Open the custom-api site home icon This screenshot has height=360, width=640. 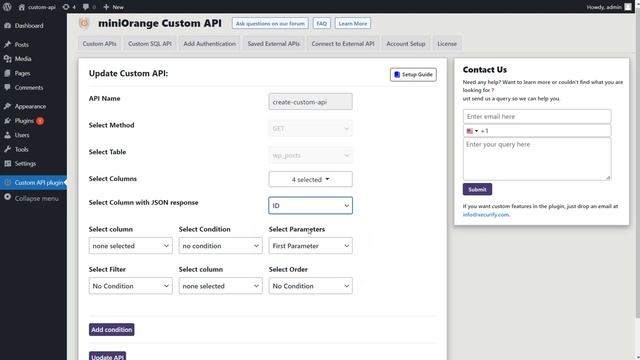pyautogui.click(x=22, y=7)
